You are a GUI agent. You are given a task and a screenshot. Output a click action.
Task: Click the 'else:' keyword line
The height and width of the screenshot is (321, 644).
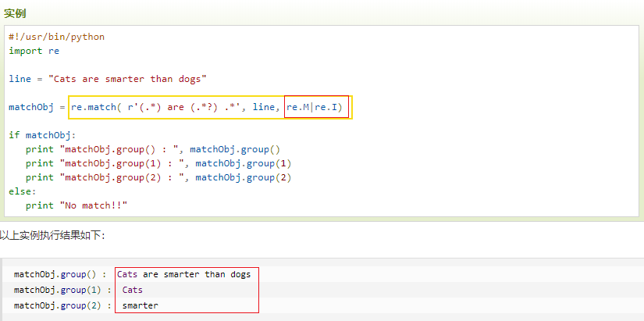point(23,191)
